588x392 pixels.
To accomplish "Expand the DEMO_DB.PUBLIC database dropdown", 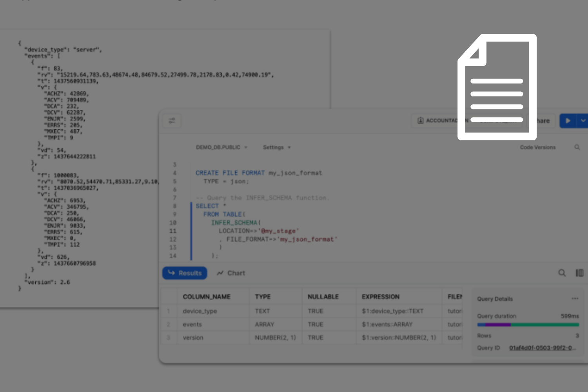I will point(221,147).
